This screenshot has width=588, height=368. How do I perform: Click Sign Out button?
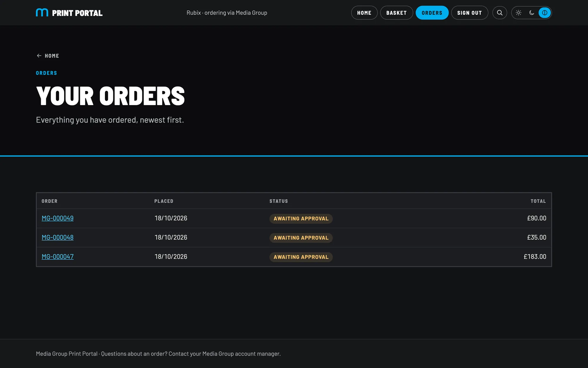[x=470, y=13]
